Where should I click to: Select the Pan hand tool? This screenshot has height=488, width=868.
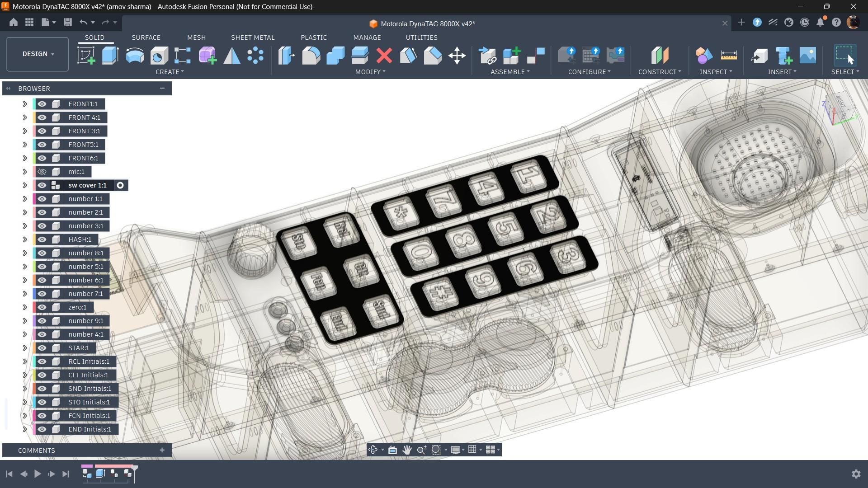(407, 450)
